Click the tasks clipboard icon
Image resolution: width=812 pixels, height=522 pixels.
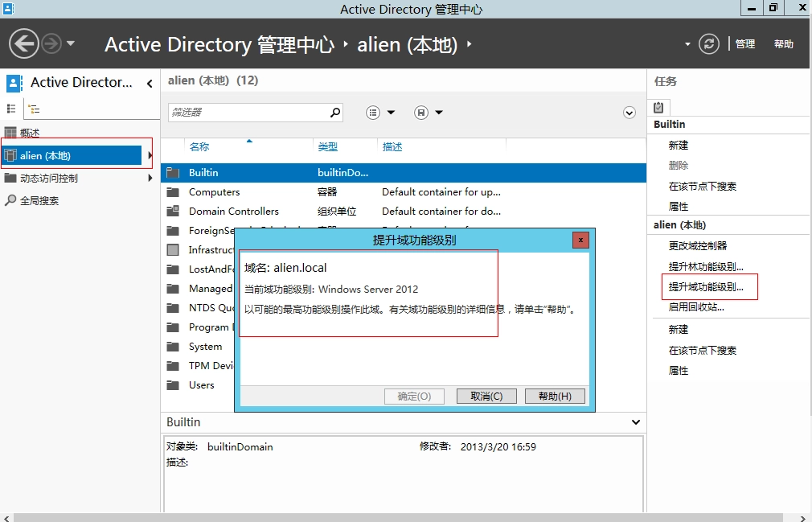658,107
